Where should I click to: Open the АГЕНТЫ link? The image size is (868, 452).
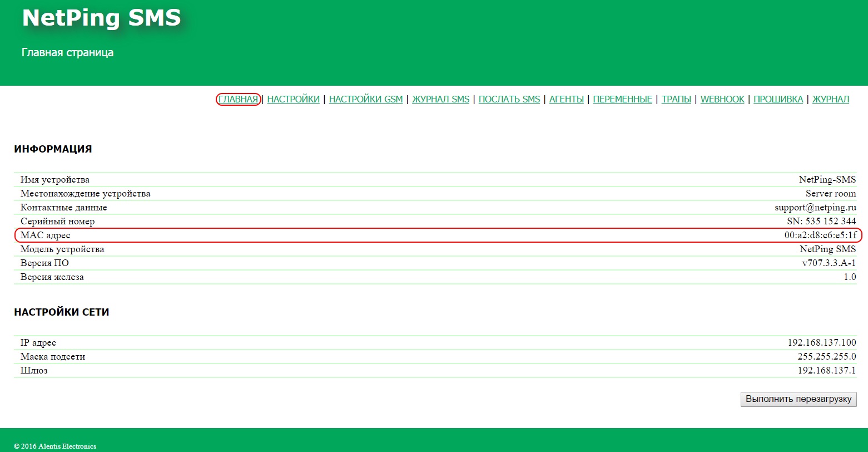point(567,100)
